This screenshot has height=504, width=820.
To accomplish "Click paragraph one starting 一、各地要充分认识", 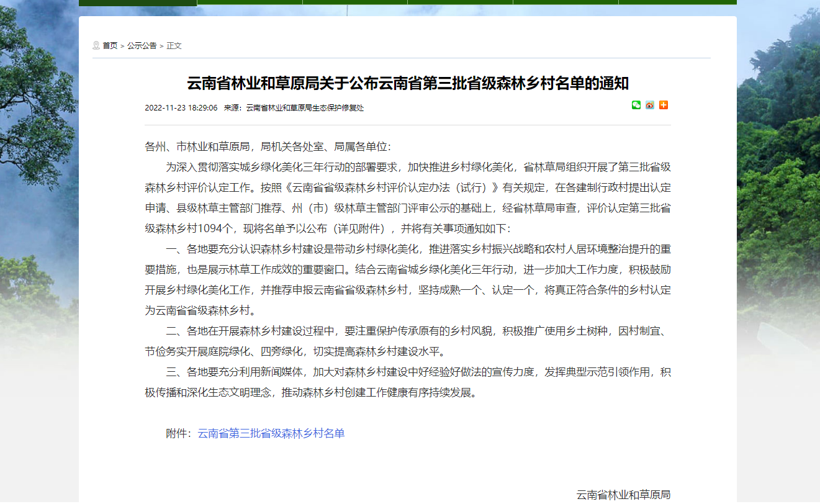I will (408, 279).
